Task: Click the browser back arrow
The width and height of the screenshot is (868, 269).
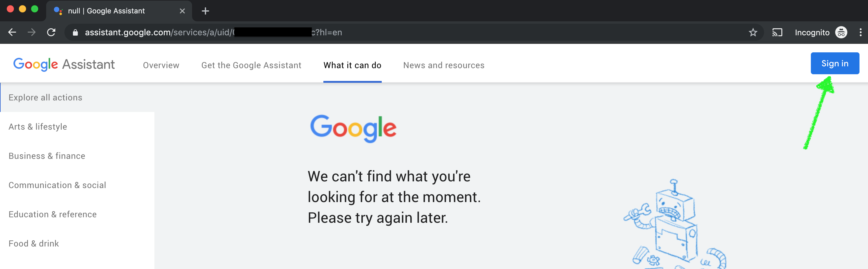Action: pyautogui.click(x=12, y=32)
